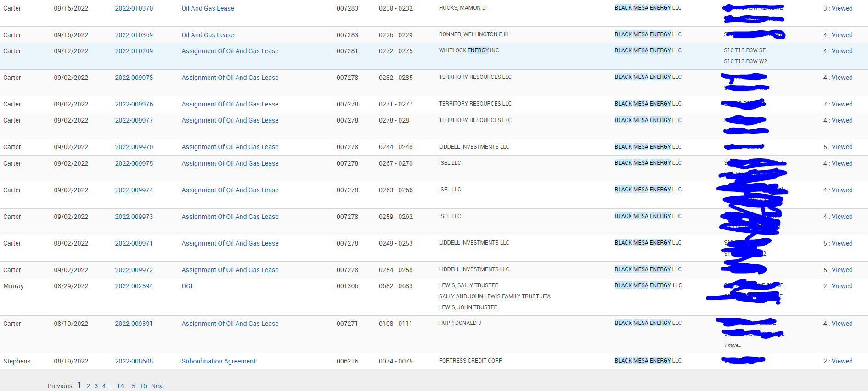
Task: Open instrument number 2022-009978
Action: (x=134, y=78)
